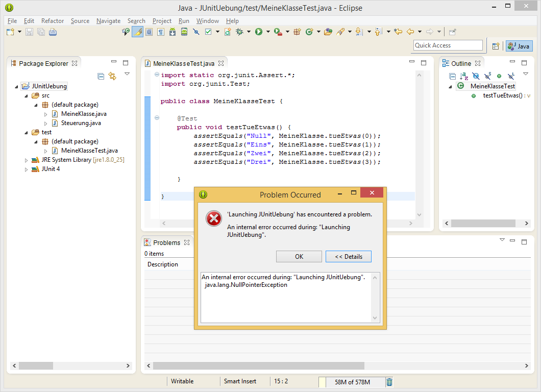Viewport: 541px width, 392px height.
Task: Toggle Hide Fields in Outline
Action: pos(476,76)
